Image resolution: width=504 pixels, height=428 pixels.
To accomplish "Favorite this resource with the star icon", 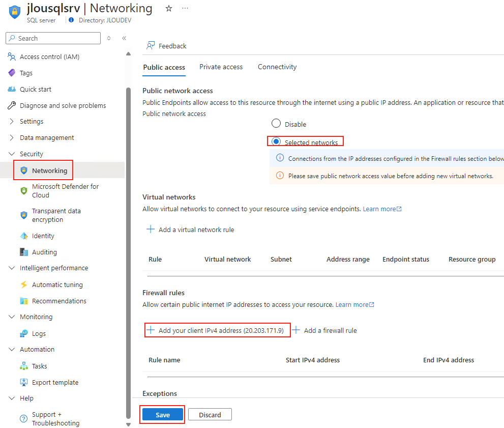I will point(169,8).
